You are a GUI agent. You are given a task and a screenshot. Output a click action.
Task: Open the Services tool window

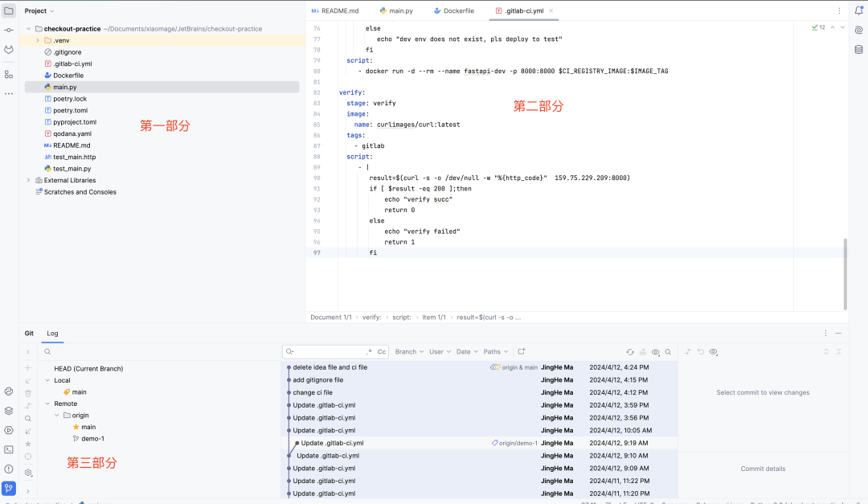pyautogui.click(x=9, y=430)
